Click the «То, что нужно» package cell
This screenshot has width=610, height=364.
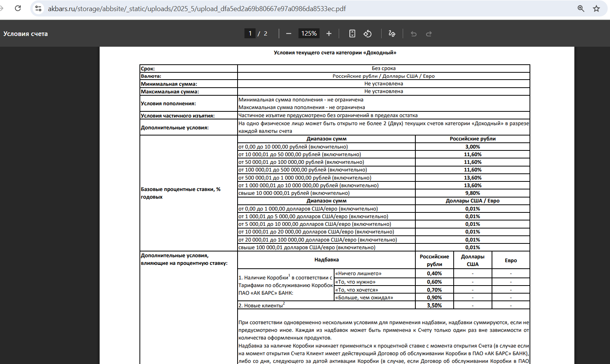374,282
